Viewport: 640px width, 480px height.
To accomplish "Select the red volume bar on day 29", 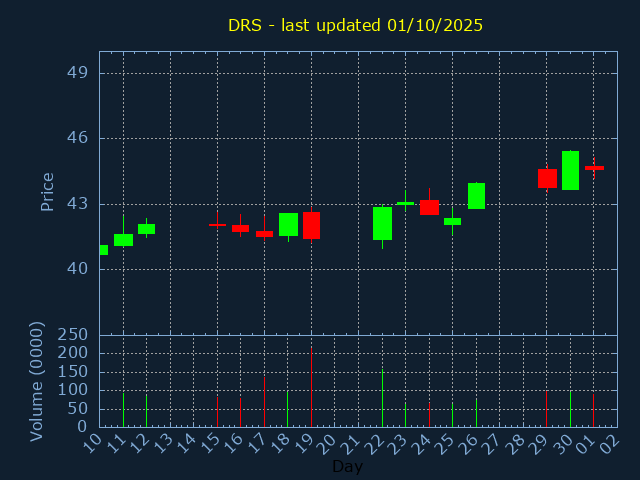I will tap(546, 409).
